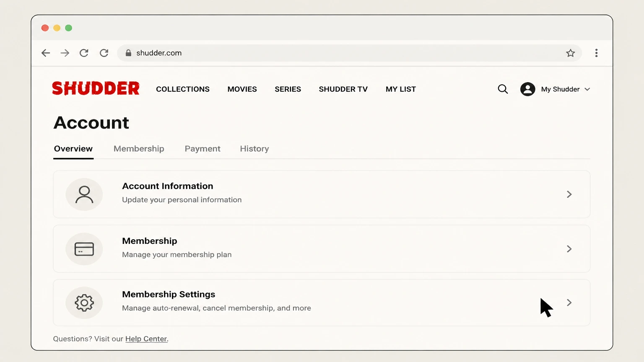The width and height of the screenshot is (644, 362).
Task: Open the browser three-dot menu
Action: click(596, 53)
